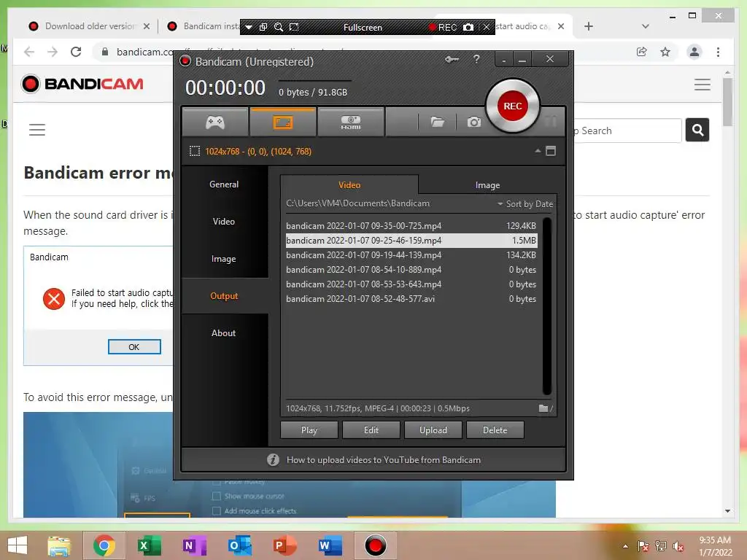Image resolution: width=747 pixels, height=560 pixels.
Task: Select file bandicam 2022-01-07 09-25-46-159.mp4
Action: 411,241
